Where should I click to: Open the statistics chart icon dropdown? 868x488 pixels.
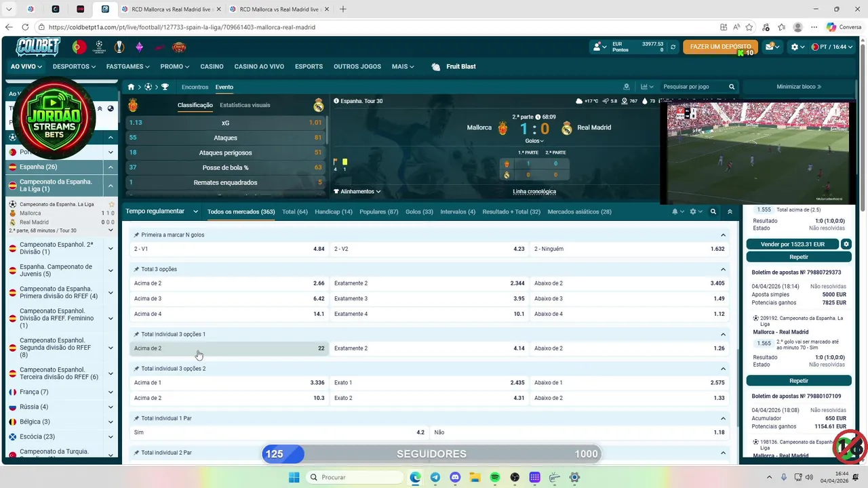647,87
